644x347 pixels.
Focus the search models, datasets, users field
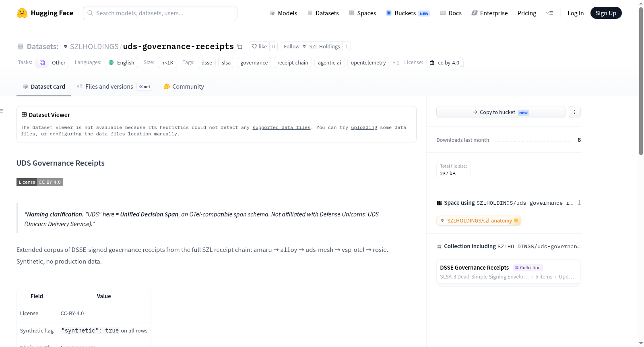(x=160, y=13)
